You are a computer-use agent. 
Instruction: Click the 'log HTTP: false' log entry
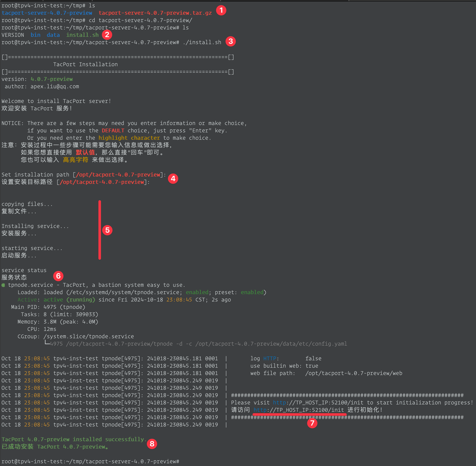pyautogui.click(x=286, y=358)
